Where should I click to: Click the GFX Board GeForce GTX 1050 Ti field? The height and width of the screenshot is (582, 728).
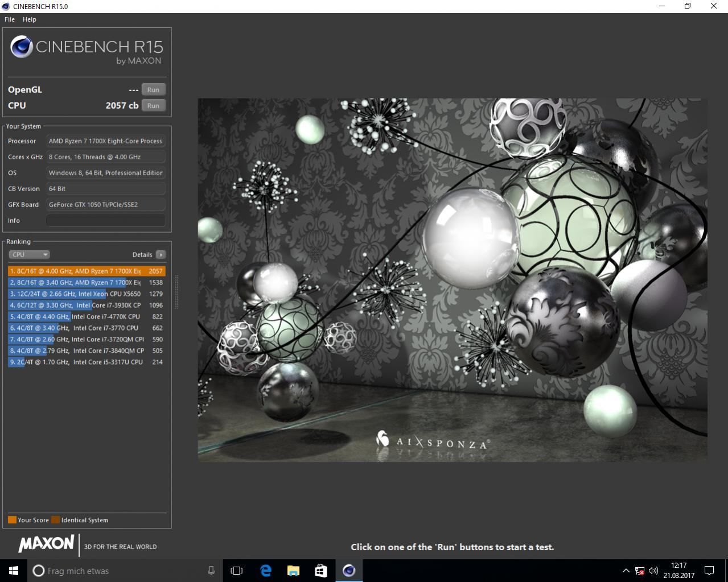click(x=106, y=205)
